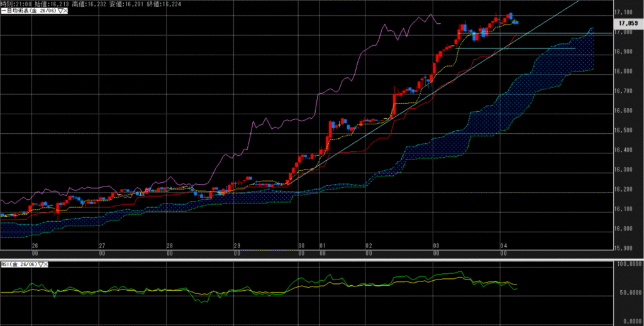Click the RSI 50.0000 axis level label
The width and height of the screenshot is (644, 326).
tap(629, 293)
